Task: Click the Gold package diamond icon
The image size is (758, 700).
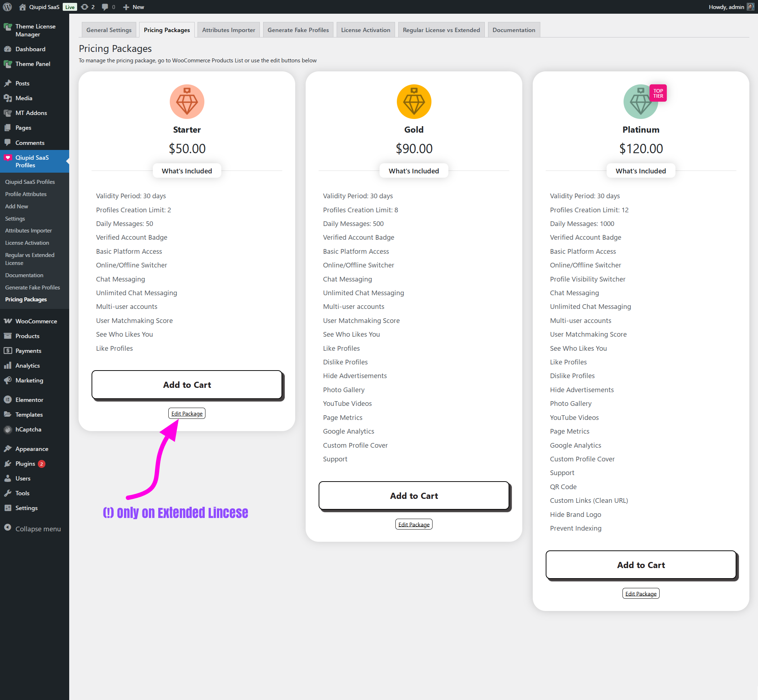Action: [x=414, y=102]
